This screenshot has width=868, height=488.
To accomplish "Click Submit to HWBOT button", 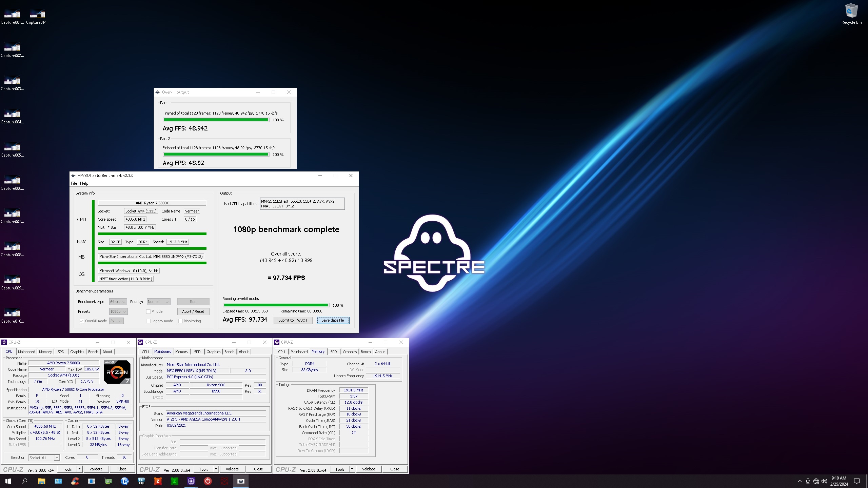I will pyautogui.click(x=293, y=320).
